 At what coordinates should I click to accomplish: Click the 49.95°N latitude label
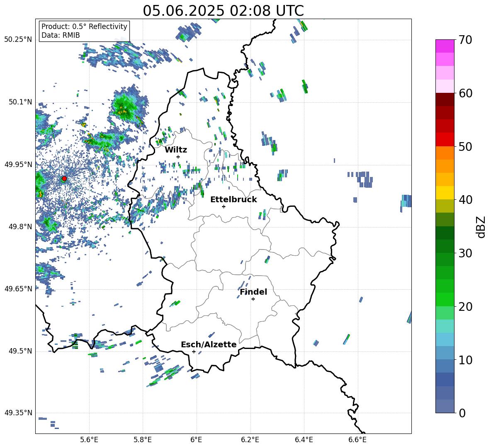(18, 164)
